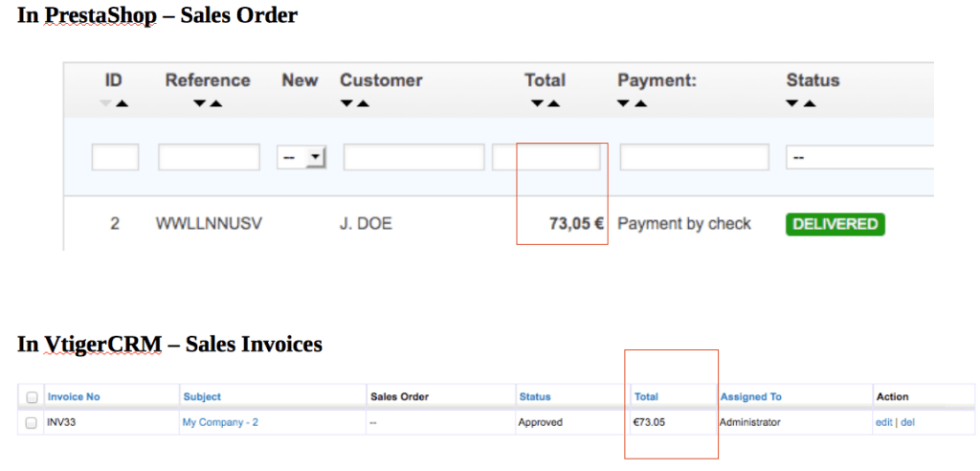Sort by Total header in VtigerCRM

646,396
